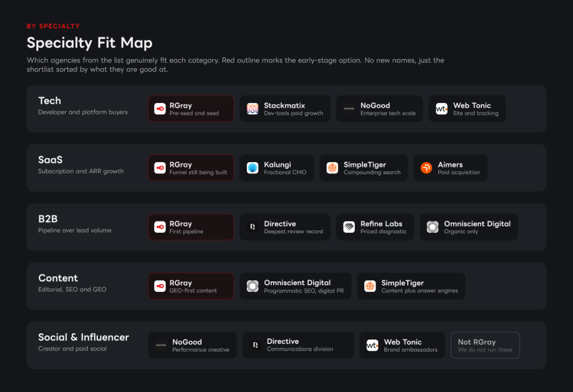Click the Web Tonic logo in Tech row
The image size is (573, 392).
(x=442, y=109)
